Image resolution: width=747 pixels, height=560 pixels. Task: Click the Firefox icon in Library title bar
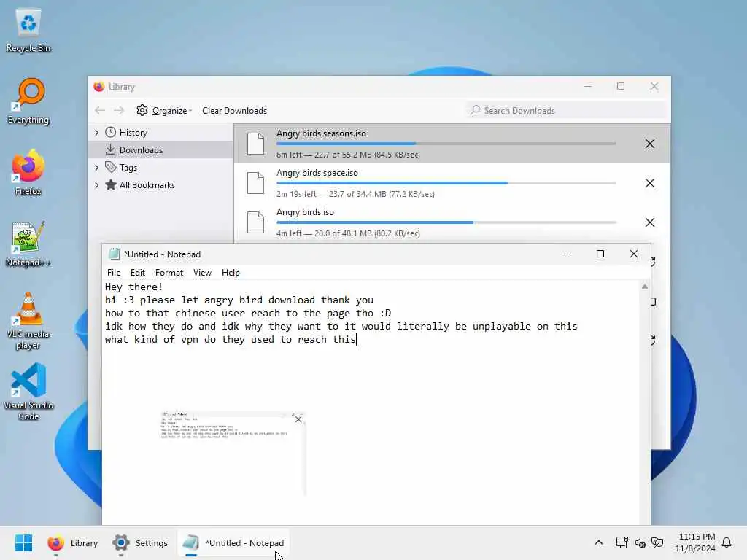99,87
